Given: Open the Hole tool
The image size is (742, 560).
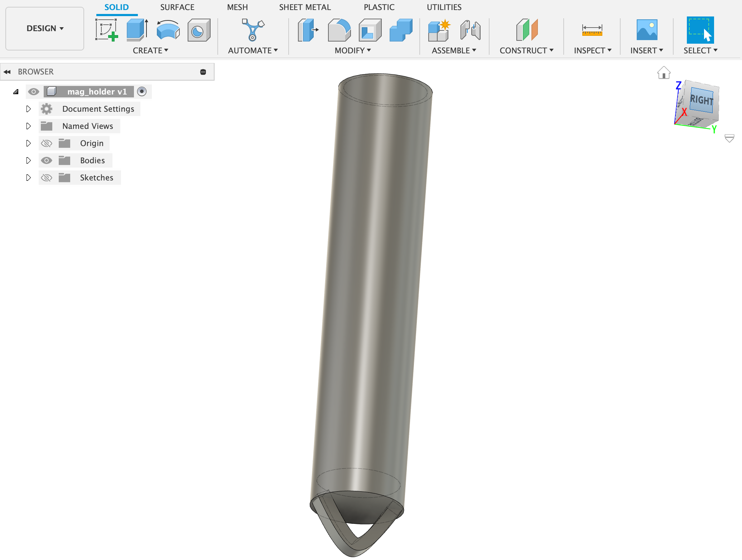Looking at the screenshot, I should click(x=198, y=30).
